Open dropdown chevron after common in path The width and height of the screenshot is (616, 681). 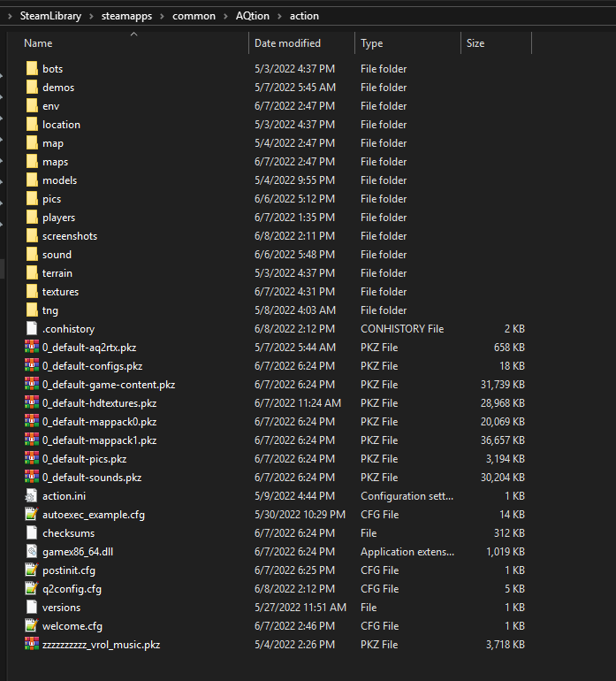225,16
